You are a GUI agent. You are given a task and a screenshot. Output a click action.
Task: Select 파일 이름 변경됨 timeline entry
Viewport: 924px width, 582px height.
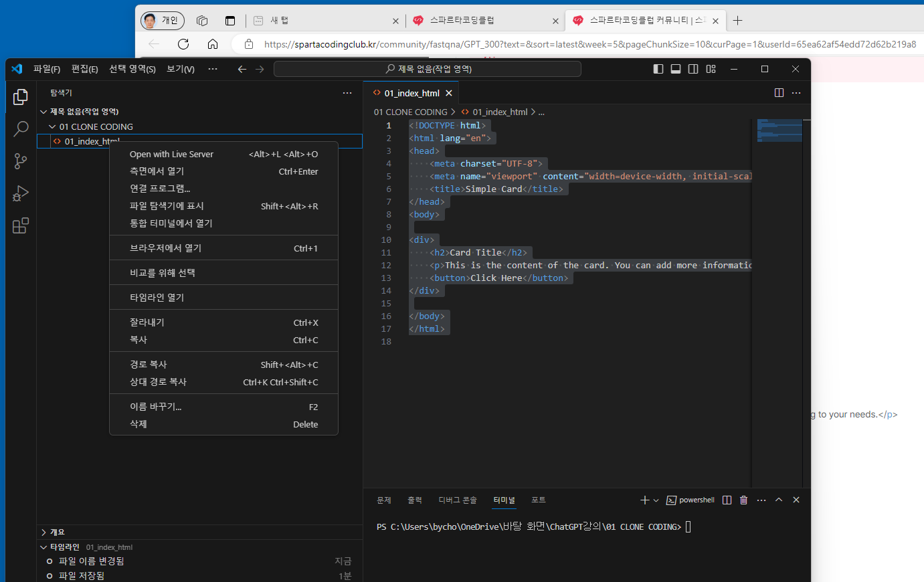(199, 561)
